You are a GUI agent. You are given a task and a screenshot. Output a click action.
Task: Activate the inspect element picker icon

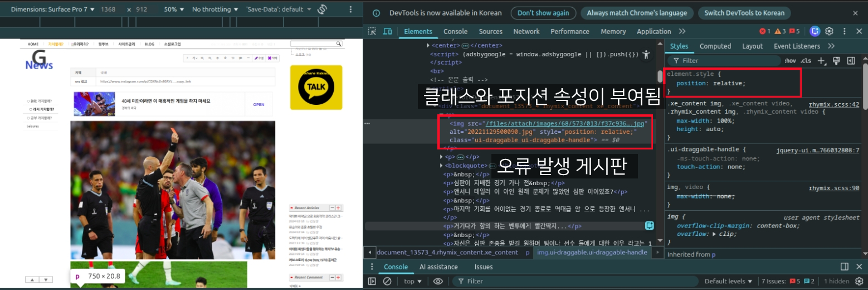pos(372,32)
